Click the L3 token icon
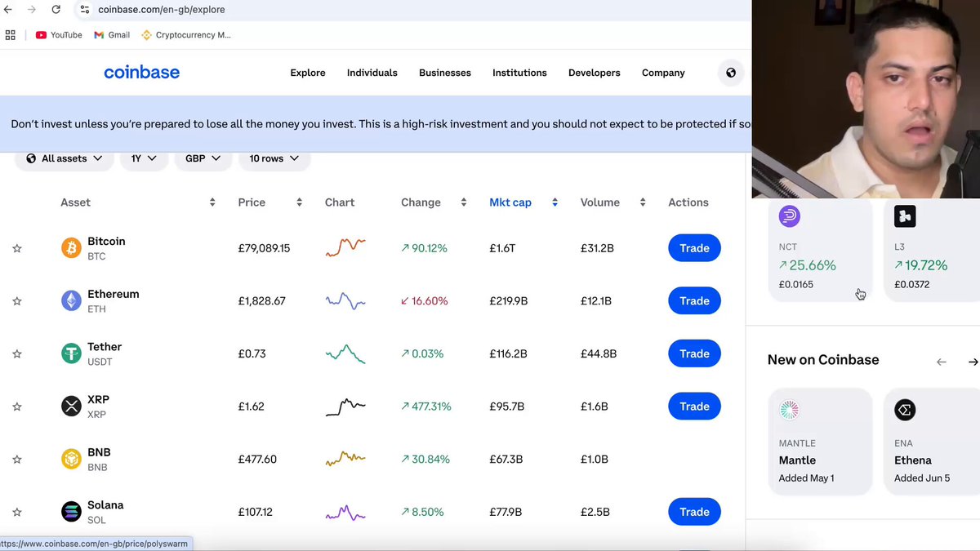The height and width of the screenshot is (551, 980). pos(905,216)
